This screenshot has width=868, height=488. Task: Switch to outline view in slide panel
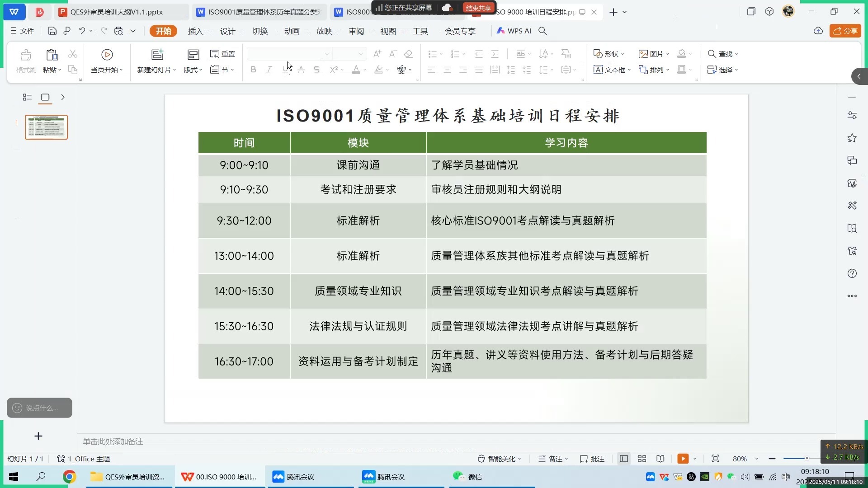(x=27, y=97)
